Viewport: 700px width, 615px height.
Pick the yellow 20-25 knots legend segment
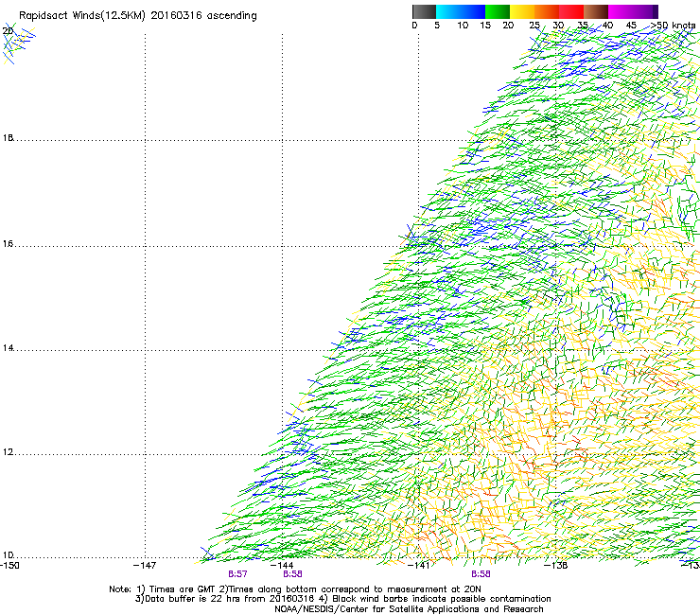pos(522,11)
